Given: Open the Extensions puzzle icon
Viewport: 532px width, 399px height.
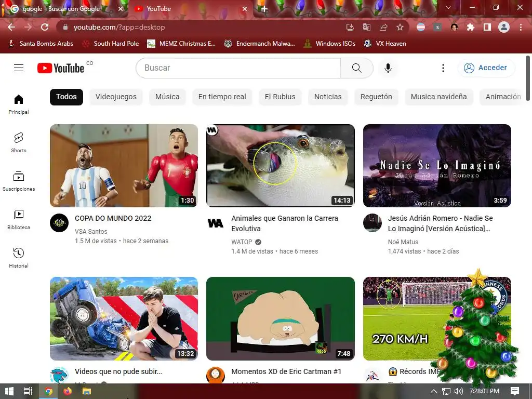Looking at the screenshot, I should (471, 27).
